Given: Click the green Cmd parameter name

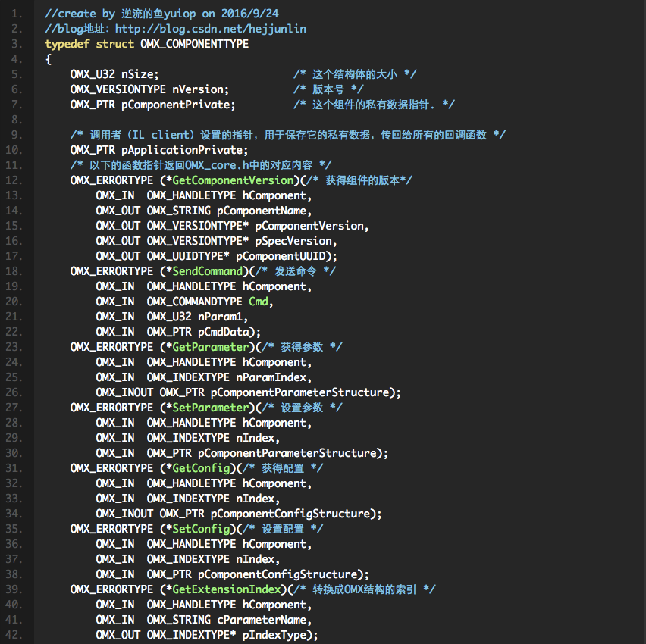Looking at the screenshot, I should click(258, 302).
